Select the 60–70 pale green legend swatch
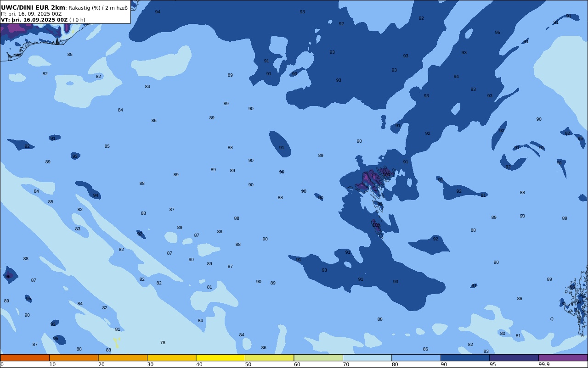This screenshot has width=588, height=368. coord(318,357)
